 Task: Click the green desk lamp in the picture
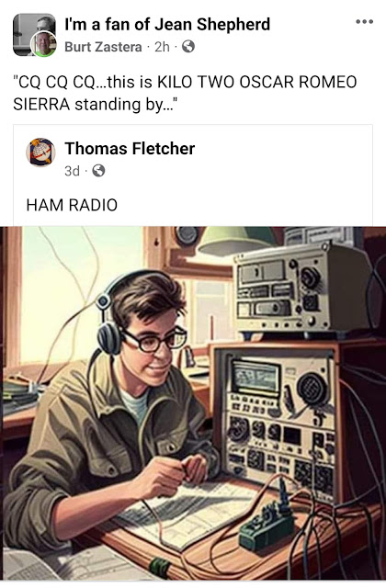click(237, 240)
